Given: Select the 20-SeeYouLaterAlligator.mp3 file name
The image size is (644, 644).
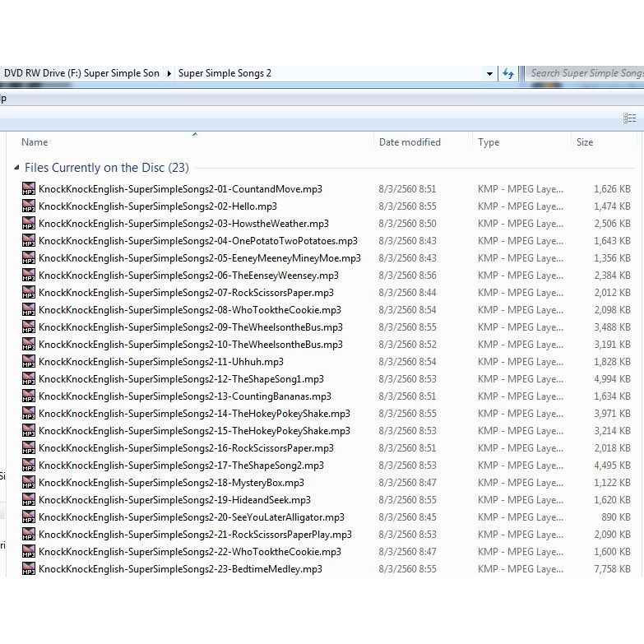Looking at the screenshot, I should [191, 517].
